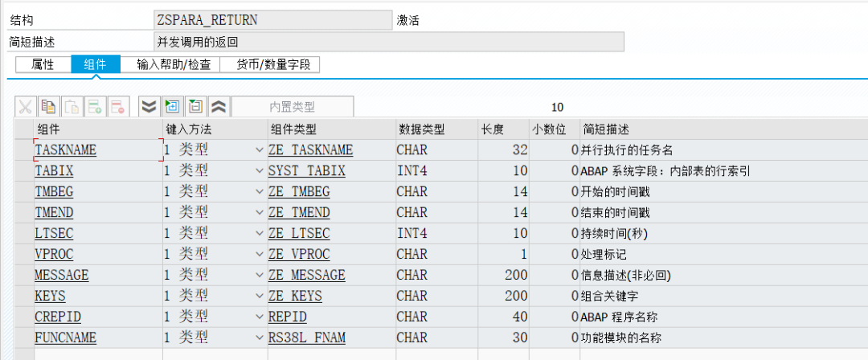868x360 pixels.
Task: Click the VPROC component name
Action: point(54,254)
